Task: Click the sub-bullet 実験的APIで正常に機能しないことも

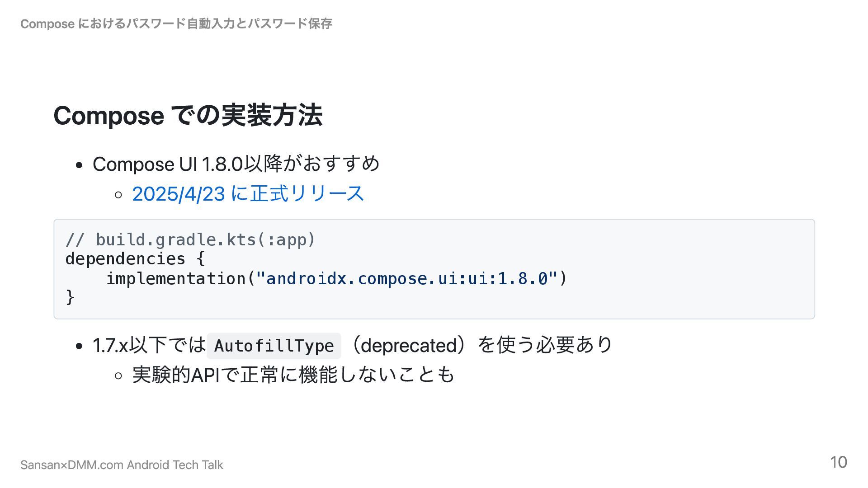Action: (293, 375)
